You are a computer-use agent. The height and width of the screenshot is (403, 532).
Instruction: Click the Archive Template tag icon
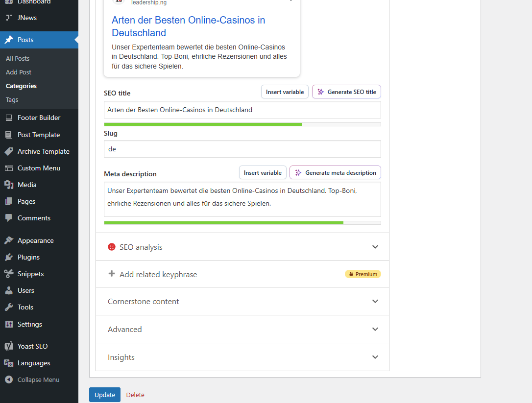click(x=9, y=151)
